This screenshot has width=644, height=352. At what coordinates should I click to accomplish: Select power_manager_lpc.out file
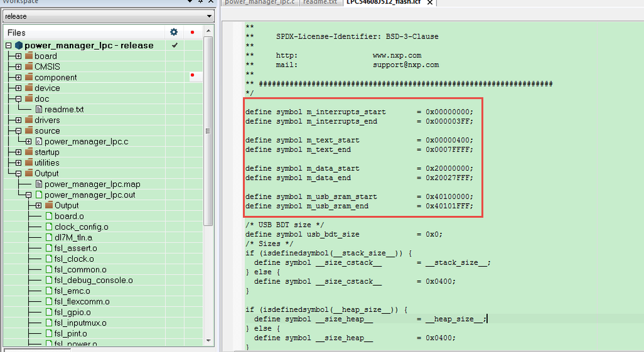coord(90,195)
